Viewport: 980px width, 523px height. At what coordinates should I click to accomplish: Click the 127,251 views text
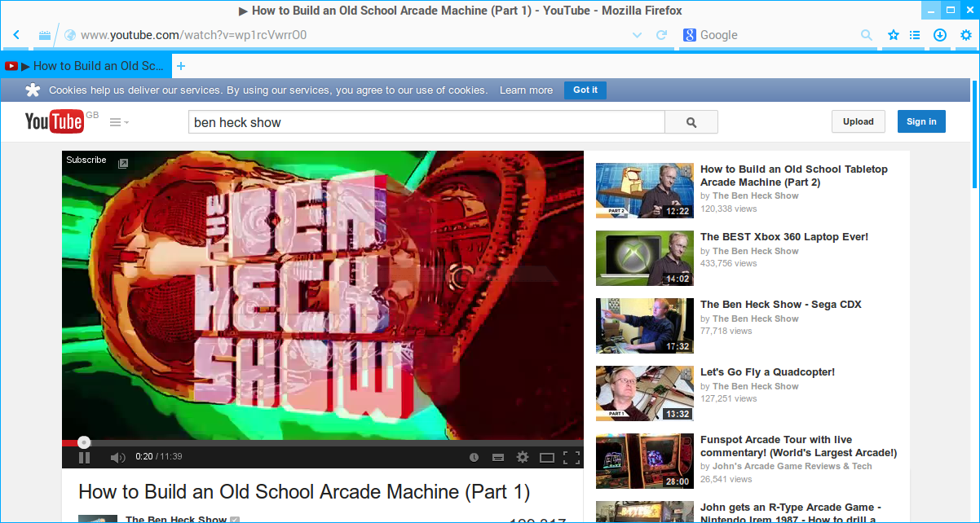coord(729,398)
